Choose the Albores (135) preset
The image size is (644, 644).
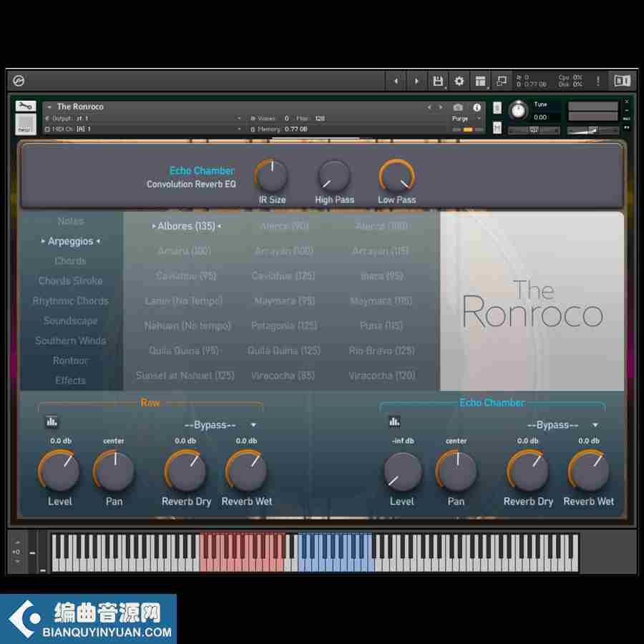click(187, 226)
